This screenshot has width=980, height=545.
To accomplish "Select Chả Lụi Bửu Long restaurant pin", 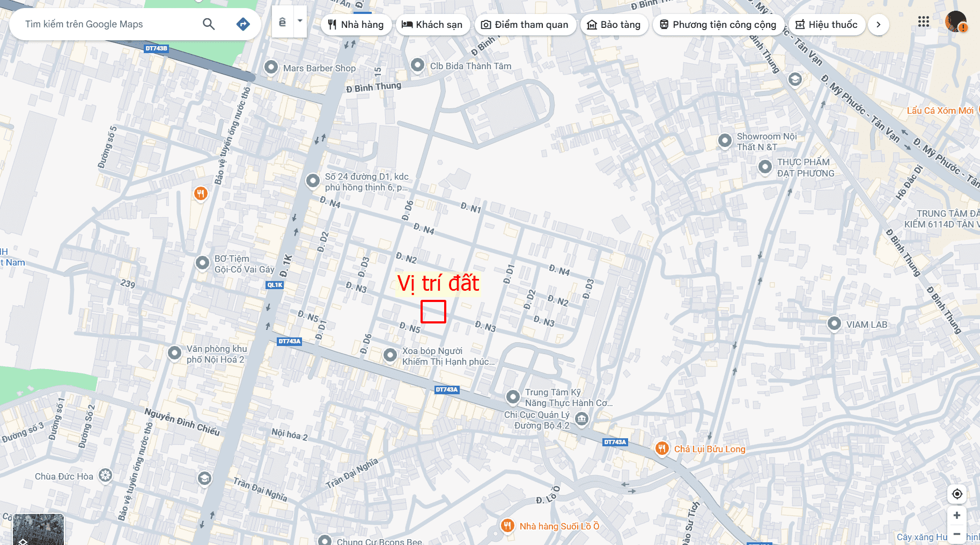I will click(662, 448).
